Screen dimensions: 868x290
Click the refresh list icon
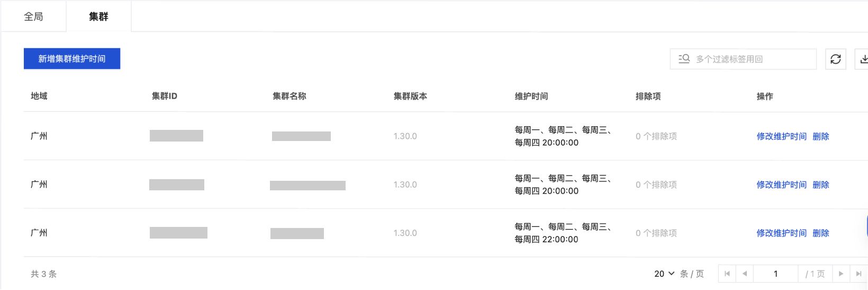836,59
